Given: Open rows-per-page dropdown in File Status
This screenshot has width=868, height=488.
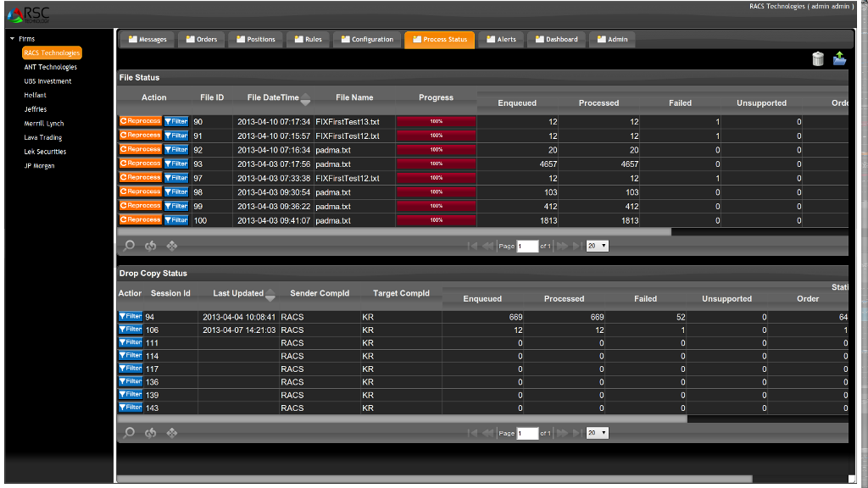Looking at the screenshot, I should [x=597, y=246].
